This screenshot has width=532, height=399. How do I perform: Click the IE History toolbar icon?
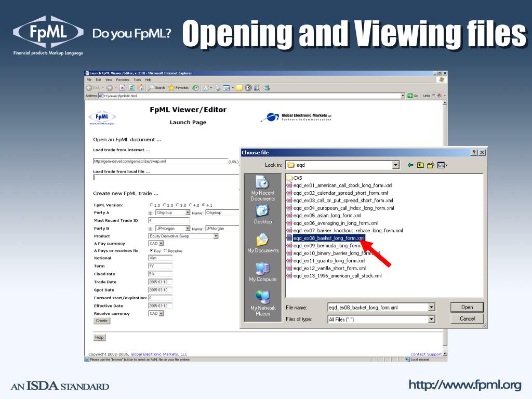(195, 88)
